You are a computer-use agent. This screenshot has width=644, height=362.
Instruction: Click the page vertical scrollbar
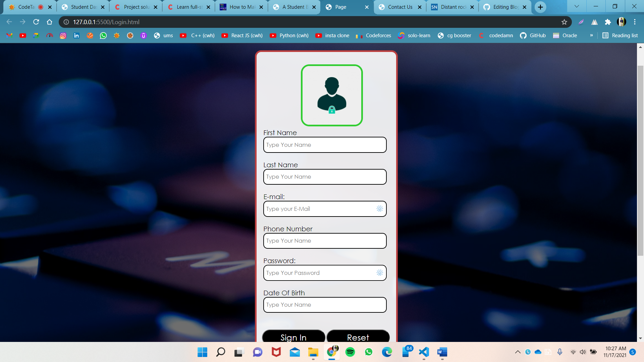pos(640,161)
